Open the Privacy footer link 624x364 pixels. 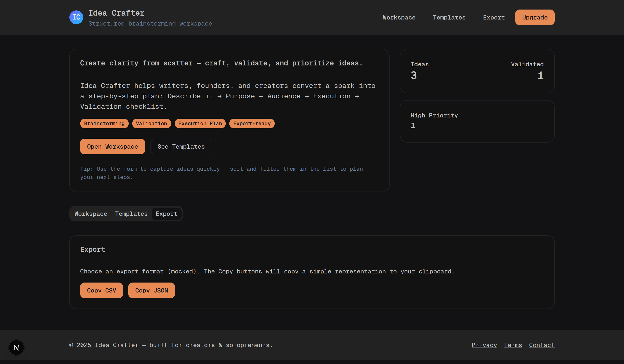(x=484, y=345)
